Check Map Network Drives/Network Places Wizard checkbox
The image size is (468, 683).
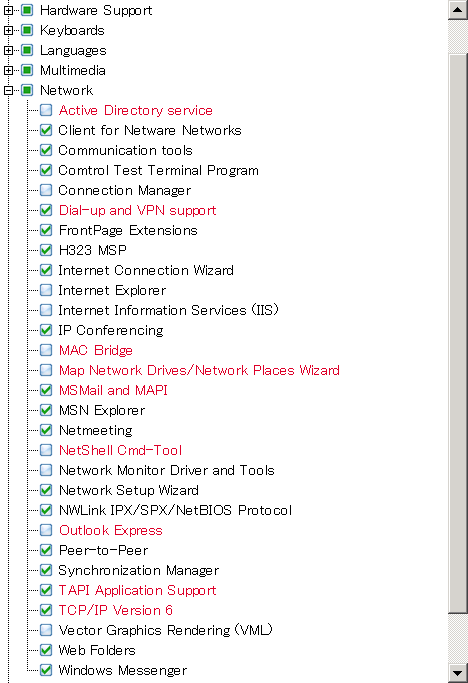coord(46,370)
